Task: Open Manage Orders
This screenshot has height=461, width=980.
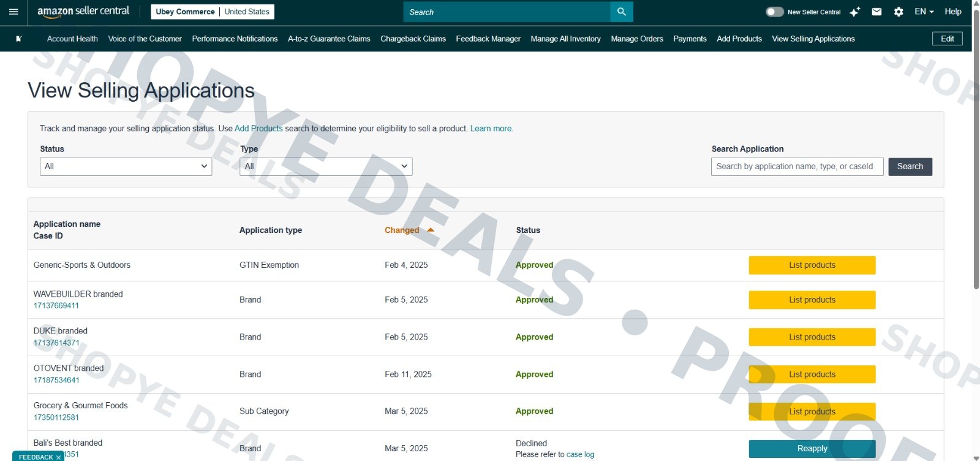Action: pyautogui.click(x=637, y=39)
